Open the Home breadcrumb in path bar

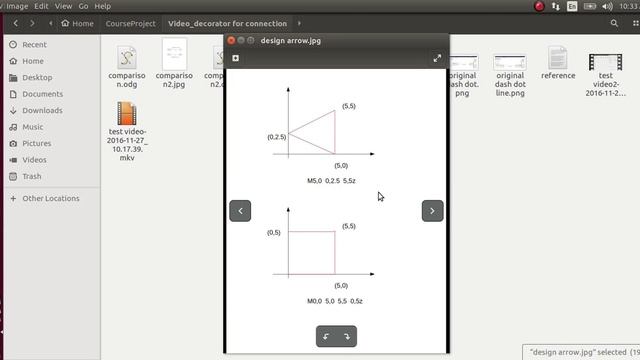tap(77, 23)
